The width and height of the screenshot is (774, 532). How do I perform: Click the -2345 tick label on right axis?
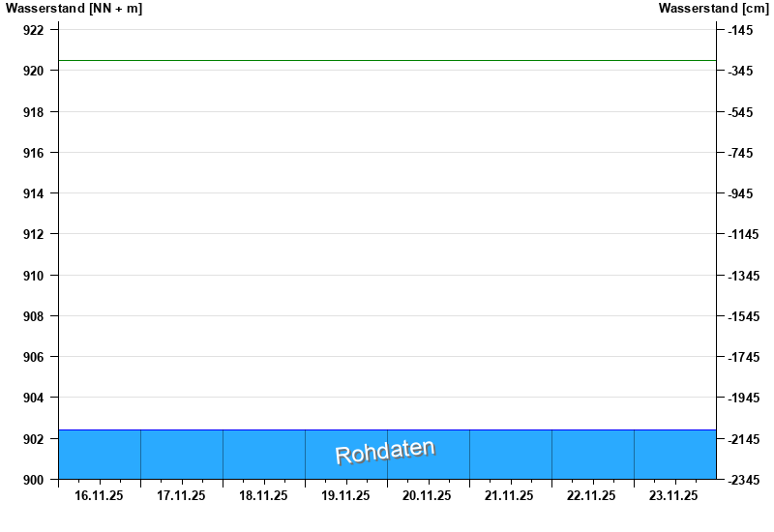point(743,480)
